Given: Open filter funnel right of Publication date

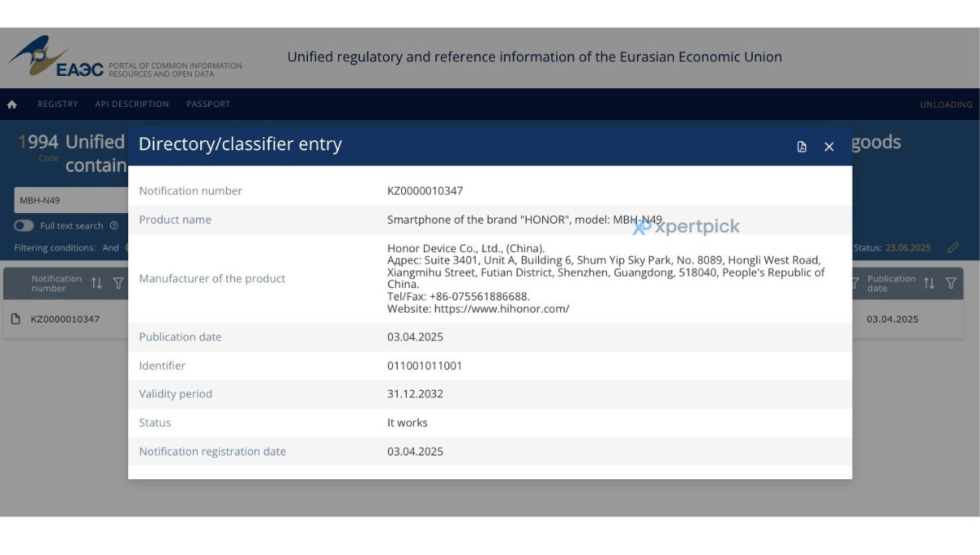Looking at the screenshot, I should [951, 283].
